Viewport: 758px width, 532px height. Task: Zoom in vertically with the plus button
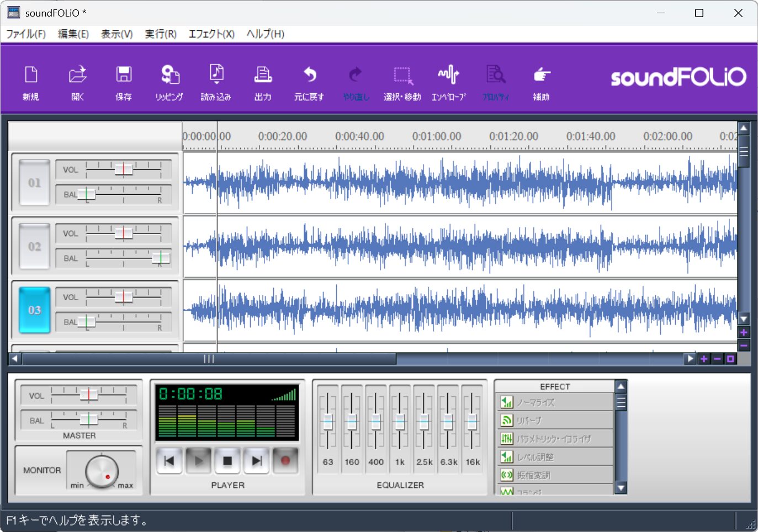coord(744,333)
